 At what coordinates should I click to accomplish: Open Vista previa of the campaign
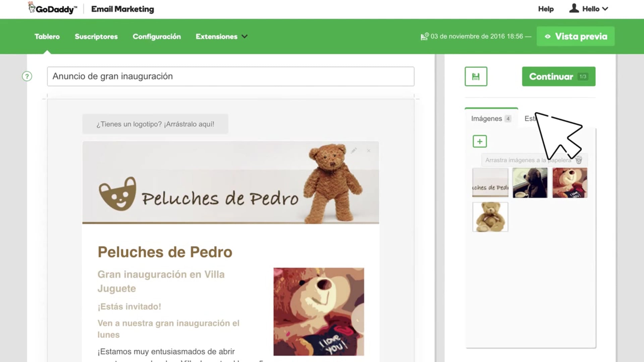[x=575, y=36]
